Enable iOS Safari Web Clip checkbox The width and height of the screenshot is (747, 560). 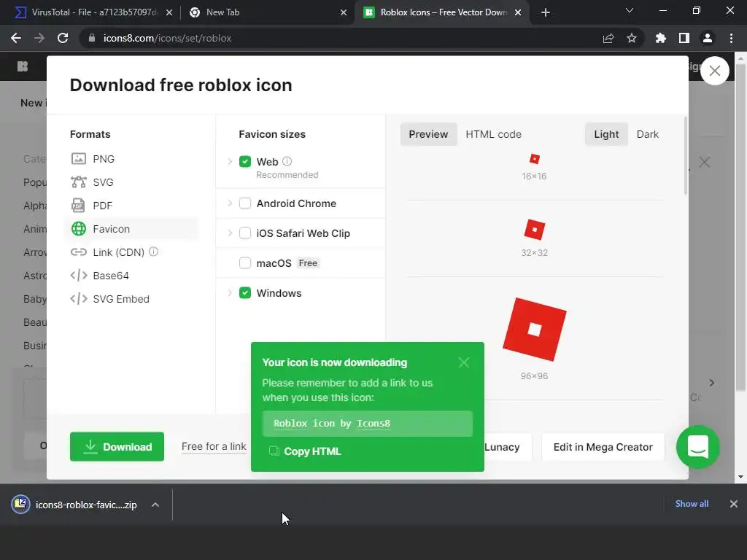[x=245, y=233]
